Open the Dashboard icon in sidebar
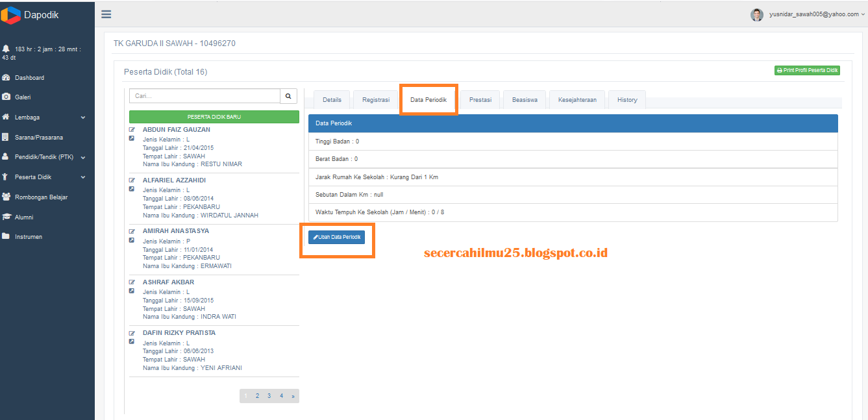The width and height of the screenshot is (868, 420). [x=6, y=77]
